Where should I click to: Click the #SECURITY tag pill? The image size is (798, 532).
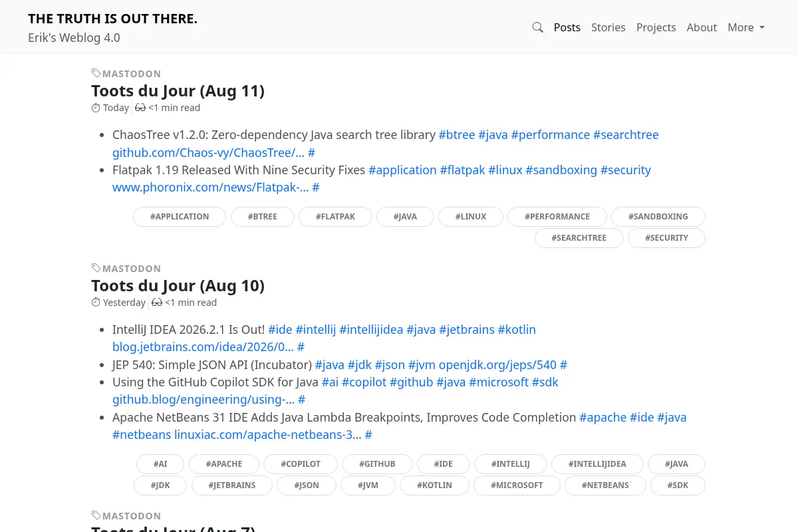tap(666, 238)
